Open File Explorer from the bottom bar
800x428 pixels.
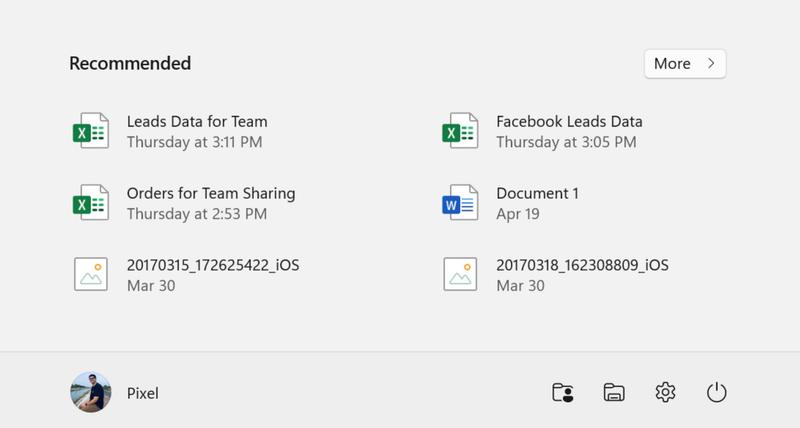614,393
